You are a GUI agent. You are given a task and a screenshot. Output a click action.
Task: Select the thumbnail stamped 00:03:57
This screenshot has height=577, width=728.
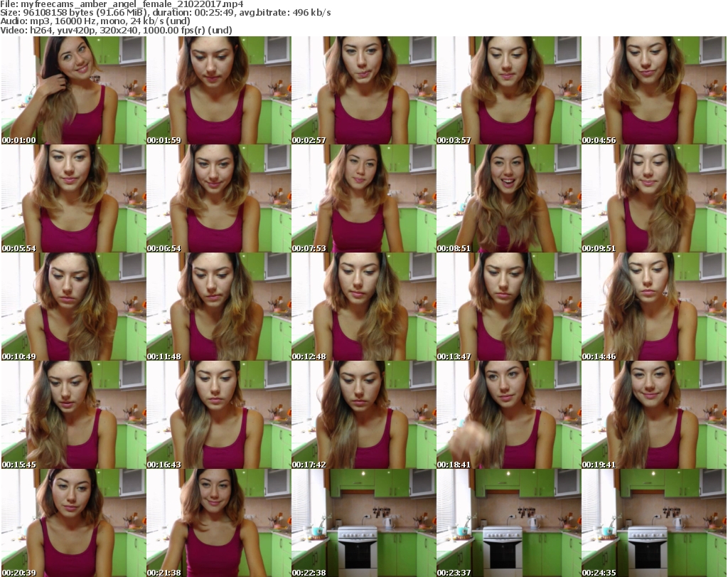(x=509, y=90)
